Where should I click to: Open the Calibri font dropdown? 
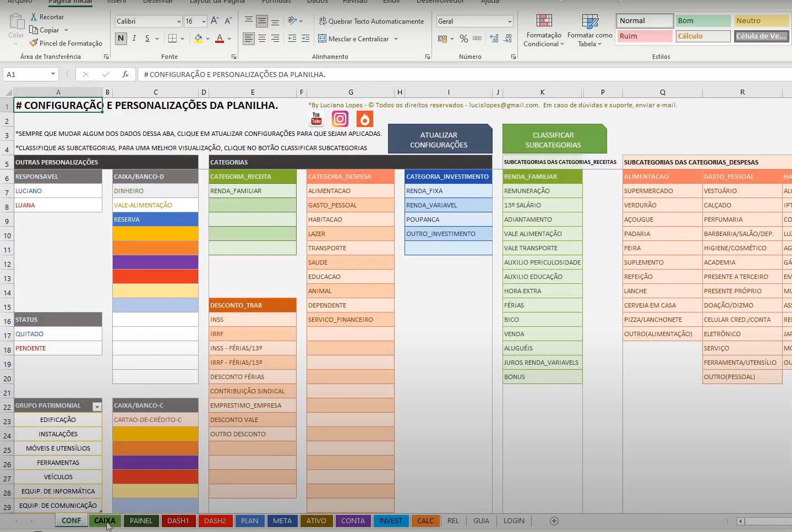179,21
